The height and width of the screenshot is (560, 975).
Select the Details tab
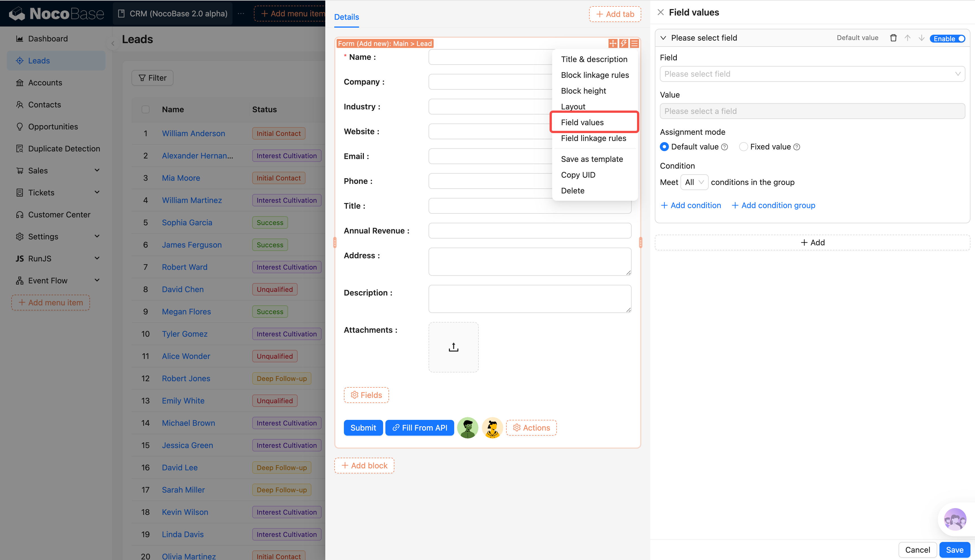pyautogui.click(x=346, y=17)
